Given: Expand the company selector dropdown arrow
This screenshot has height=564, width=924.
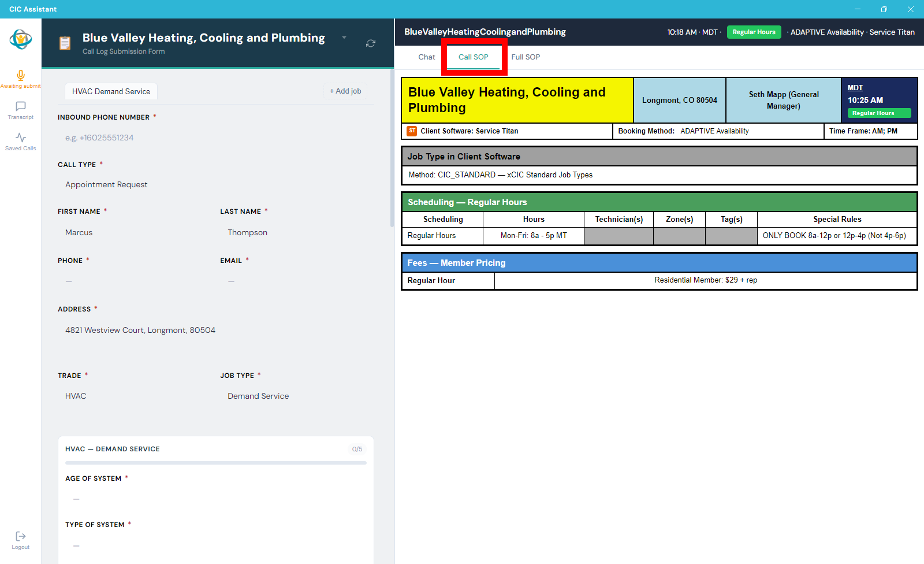Looking at the screenshot, I should point(344,38).
